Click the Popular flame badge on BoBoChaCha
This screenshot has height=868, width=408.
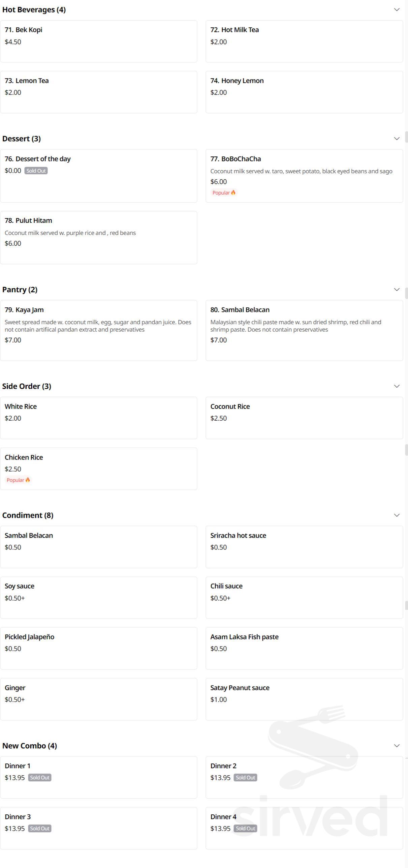(x=224, y=193)
